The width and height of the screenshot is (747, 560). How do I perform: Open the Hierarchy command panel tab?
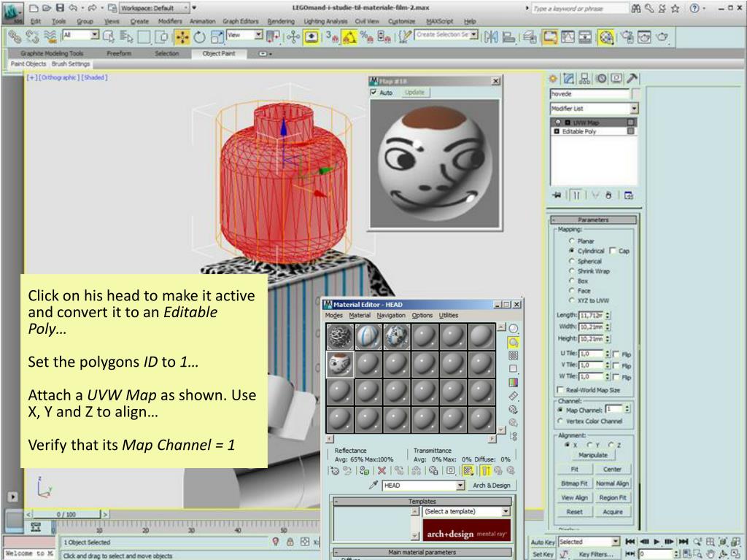(x=584, y=79)
